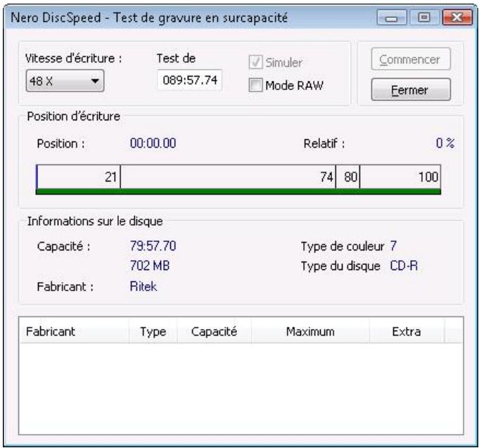This screenshot has height=448, width=479.
Task: Click the Relatif value 0 %
Action: click(x=445, y=143)
